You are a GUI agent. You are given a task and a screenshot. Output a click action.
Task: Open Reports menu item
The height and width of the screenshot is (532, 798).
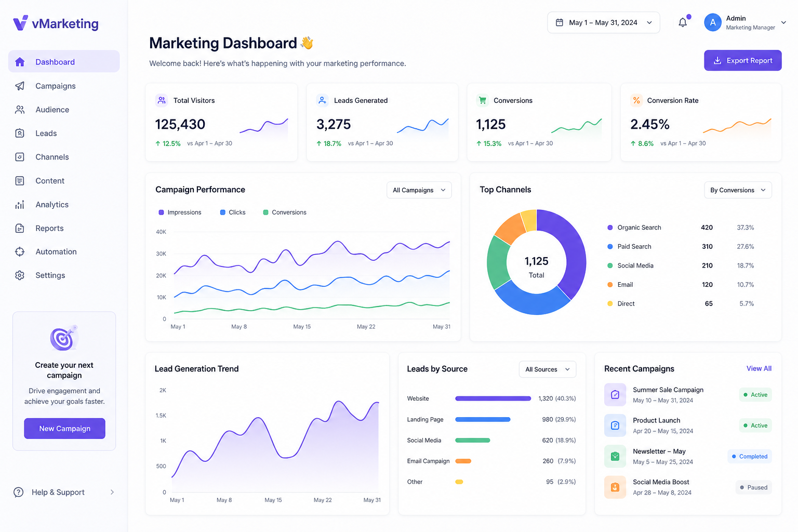point(64,228)
